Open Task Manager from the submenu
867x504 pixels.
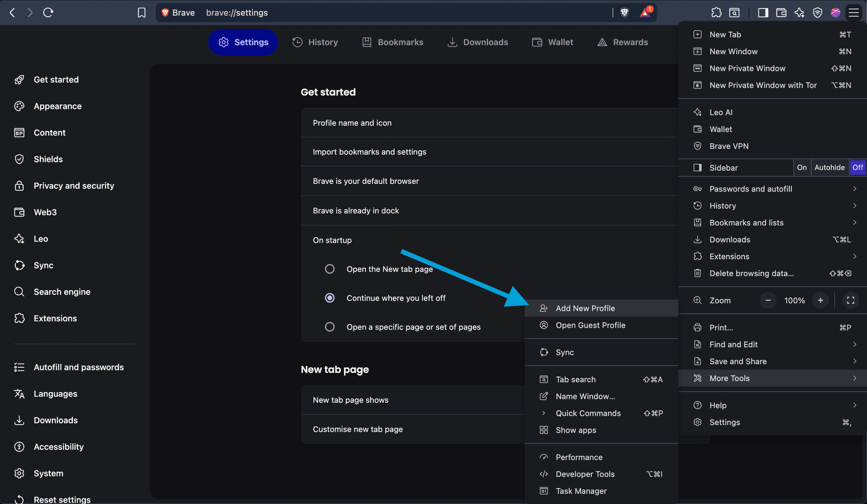(x=601, y=491)
